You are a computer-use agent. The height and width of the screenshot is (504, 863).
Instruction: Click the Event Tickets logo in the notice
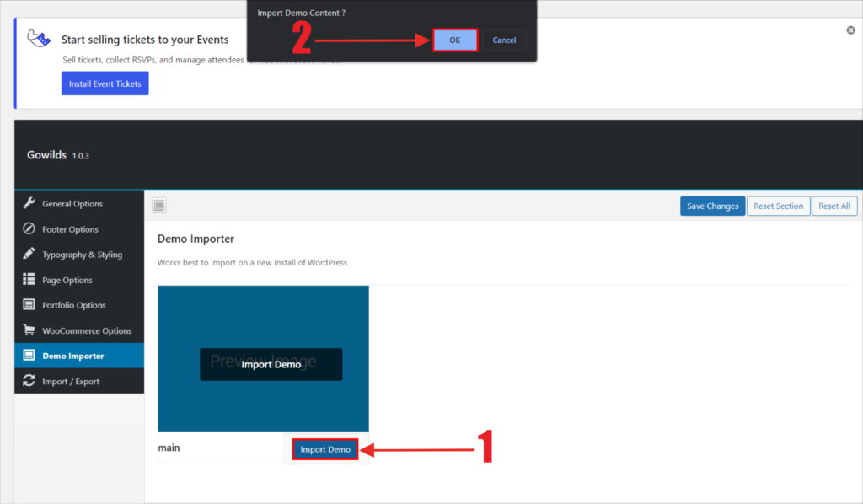[37, 40]
